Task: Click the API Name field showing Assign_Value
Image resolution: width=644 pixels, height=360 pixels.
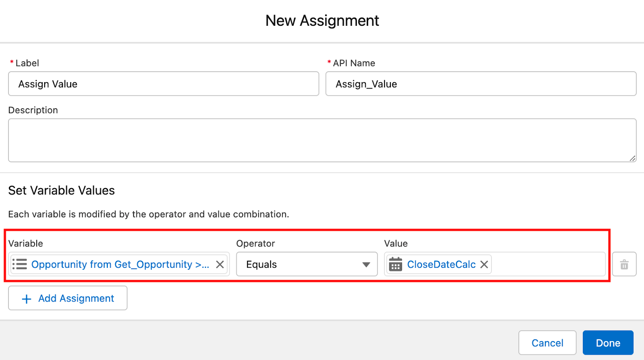Action: [x=481, y=84]
